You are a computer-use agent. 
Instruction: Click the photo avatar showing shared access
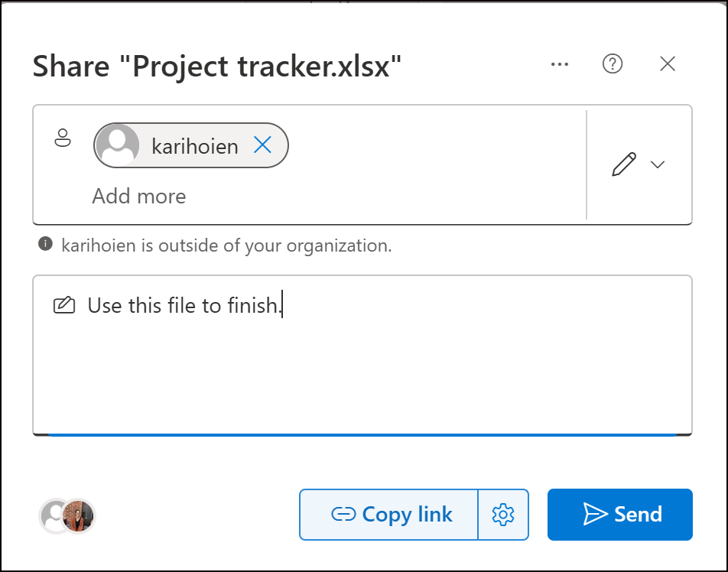tap(80, 516)
